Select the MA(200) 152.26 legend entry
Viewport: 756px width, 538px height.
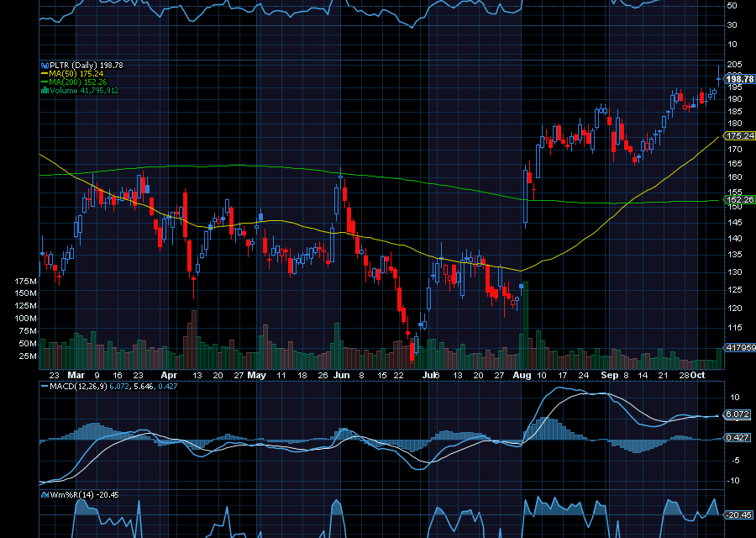pos(78,82)
